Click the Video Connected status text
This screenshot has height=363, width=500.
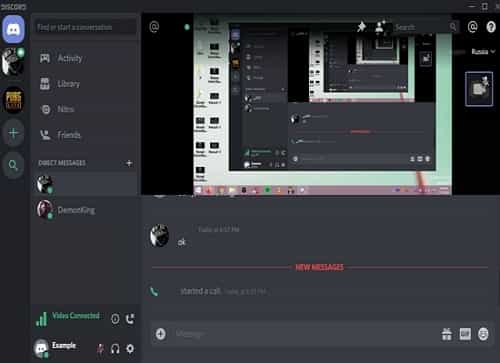(76, 315)
